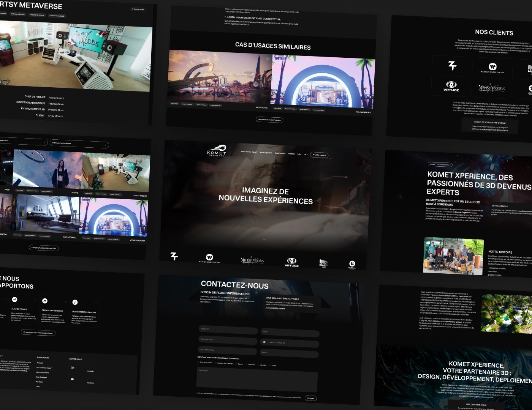Image resolution: width=532 pixels, height=410 pixels.
Task: Open the French flag country-code dropdown
Action: click(264, 342)
